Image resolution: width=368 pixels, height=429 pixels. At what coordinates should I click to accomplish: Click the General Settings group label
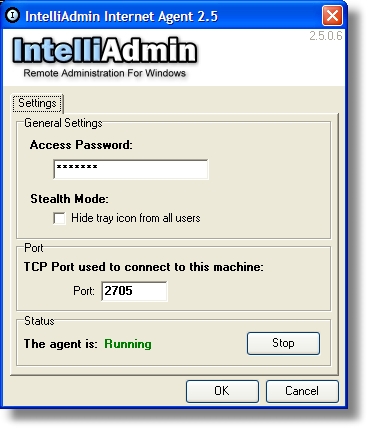[x=63, y=123]
